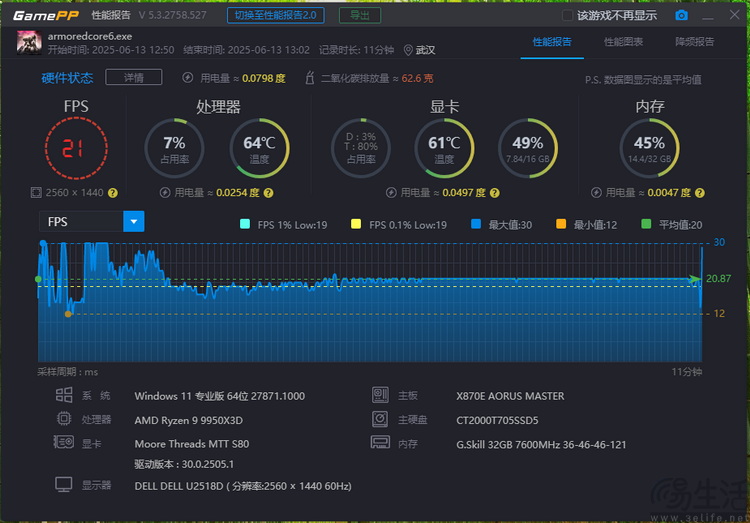Switch to the 性能报告 tab

coord(552,42)
